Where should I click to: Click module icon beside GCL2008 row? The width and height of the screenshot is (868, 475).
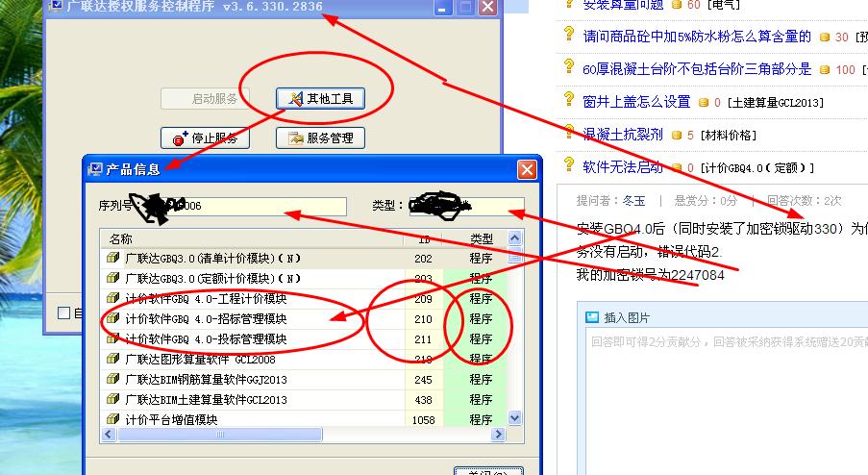click(x=112, y=359)
